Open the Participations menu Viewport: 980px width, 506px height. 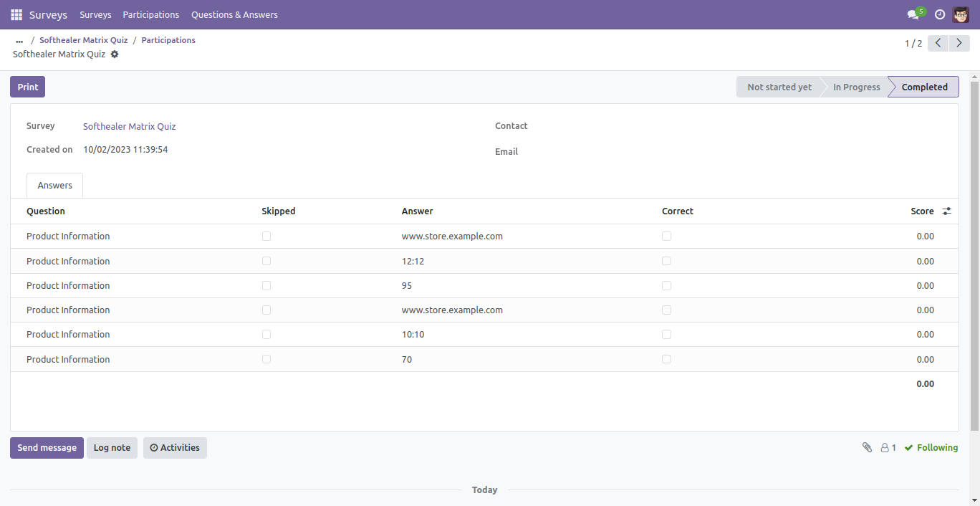(151, 14)
